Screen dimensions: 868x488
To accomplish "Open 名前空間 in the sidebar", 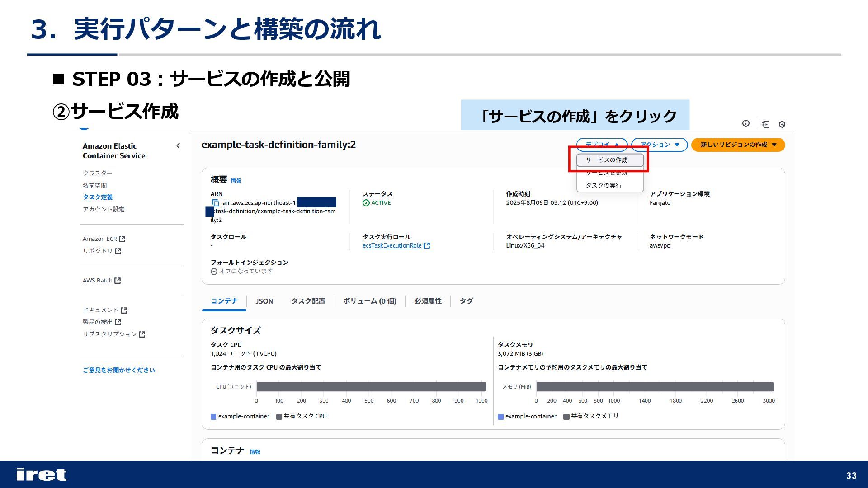I will pos(94,185).
